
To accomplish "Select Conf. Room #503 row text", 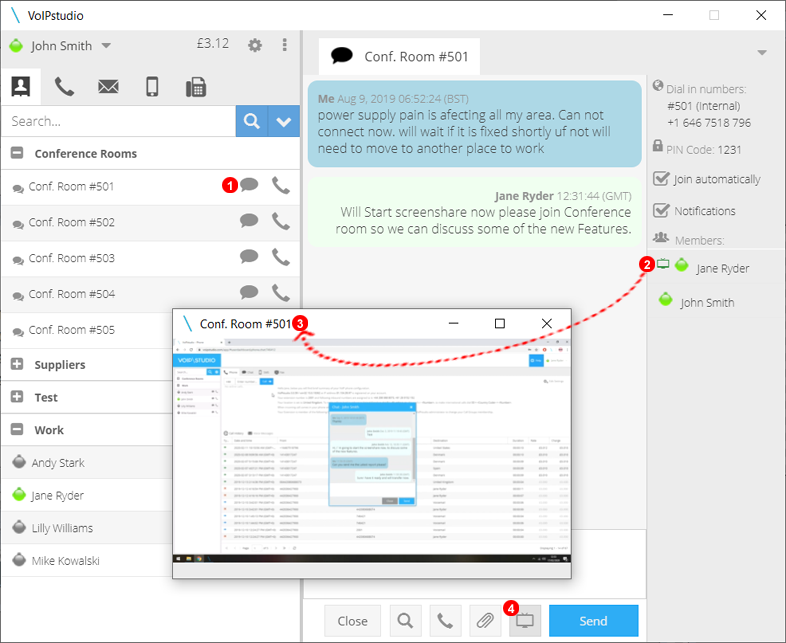I will pos(71,258).
